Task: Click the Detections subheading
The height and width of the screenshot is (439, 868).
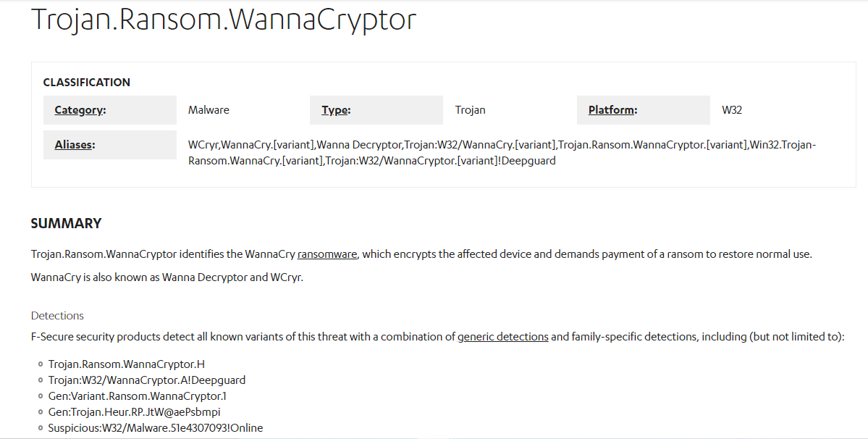Action: pyautogui.click(x=57, y=316)
